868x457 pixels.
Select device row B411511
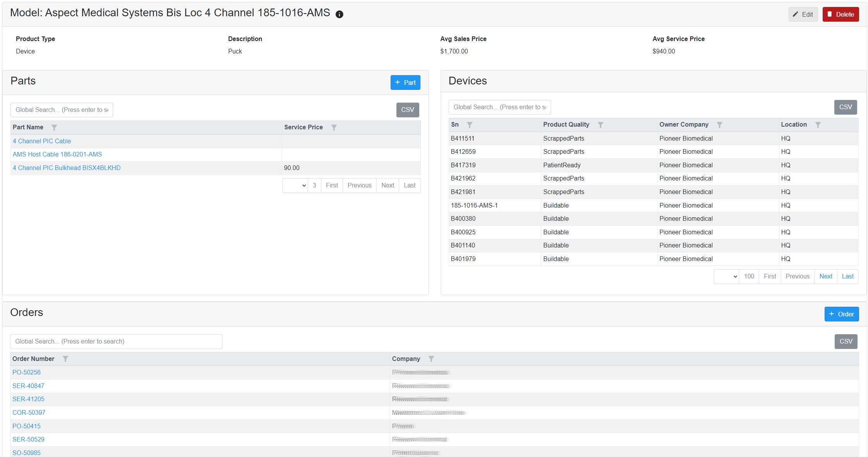tap(653, 139)
